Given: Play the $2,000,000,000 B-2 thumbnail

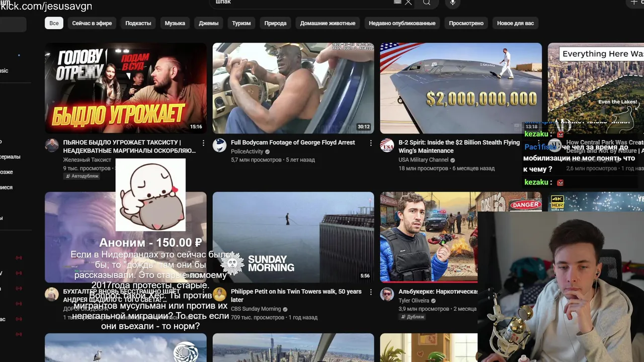Looking at the screenshot, I should pyautogui.click(x=461, y=88).
